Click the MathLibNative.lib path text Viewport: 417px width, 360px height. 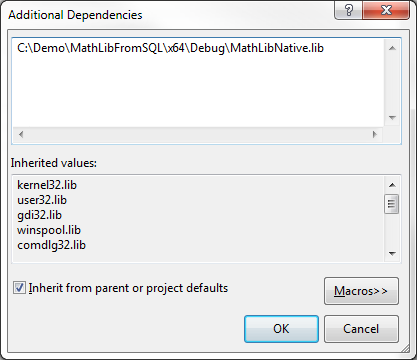[170, 48]
